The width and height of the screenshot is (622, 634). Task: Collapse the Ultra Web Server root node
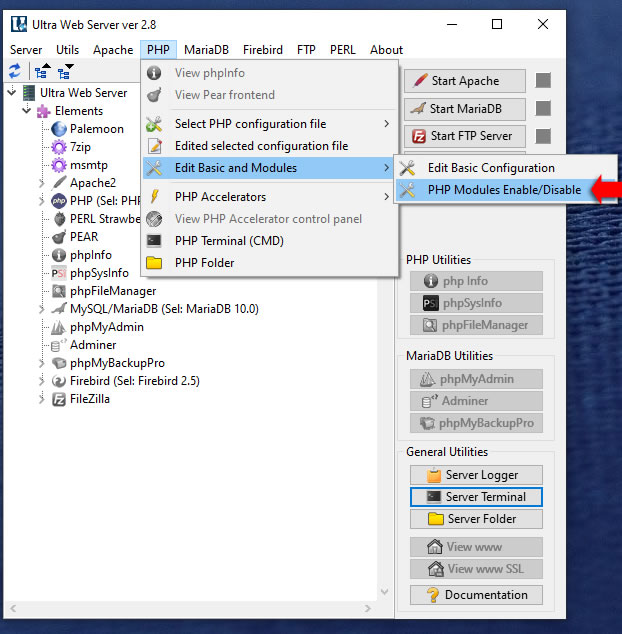(12, 92)
